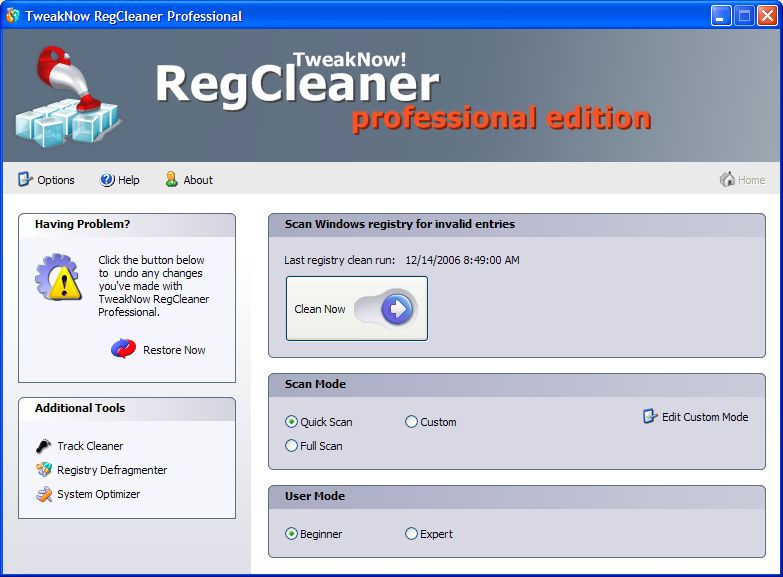
Task: Click the last clean run date text
Action: point(462,260)
